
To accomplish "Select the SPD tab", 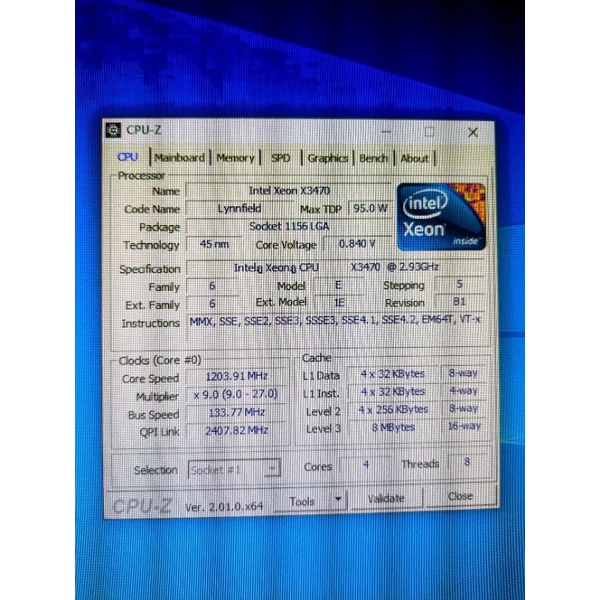I will tap(281, 157).
